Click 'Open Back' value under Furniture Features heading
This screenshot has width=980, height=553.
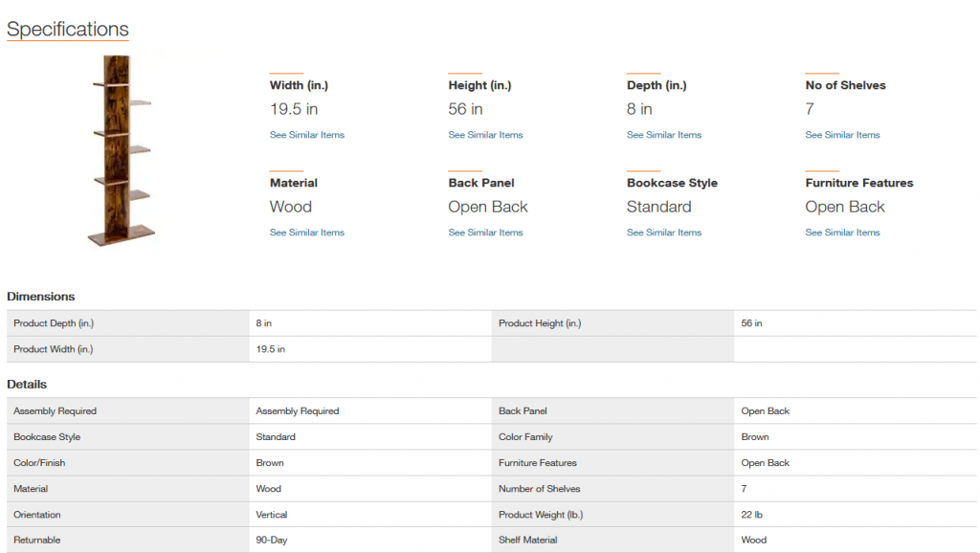[x=845, y=207]
